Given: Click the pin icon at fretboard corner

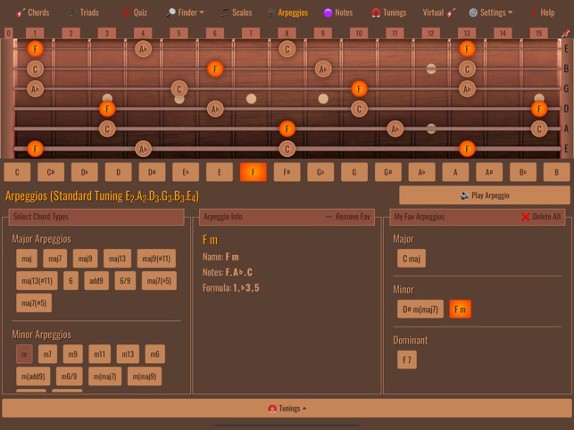Looking at the screenshot, I should pos(566,33).
